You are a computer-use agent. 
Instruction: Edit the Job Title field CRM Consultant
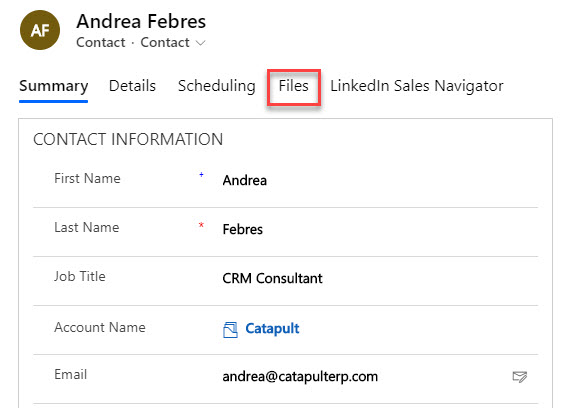(379, 278)
